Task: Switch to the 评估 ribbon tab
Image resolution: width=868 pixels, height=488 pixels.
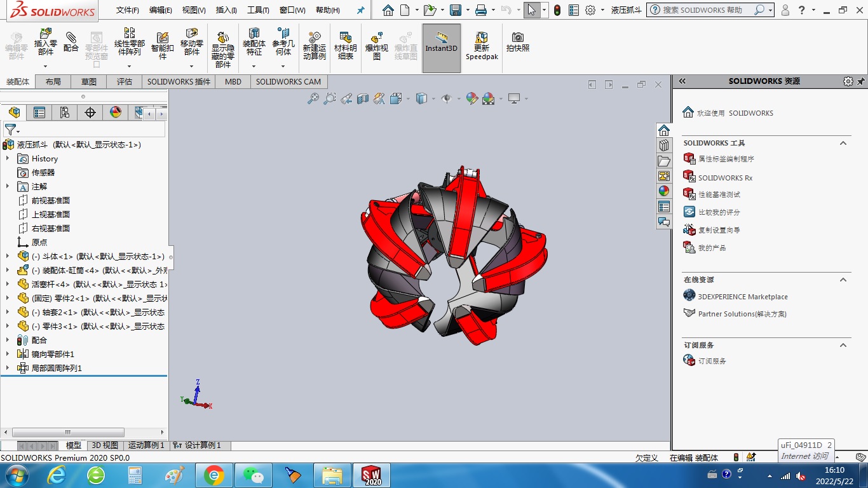Action: click(125, 81)
